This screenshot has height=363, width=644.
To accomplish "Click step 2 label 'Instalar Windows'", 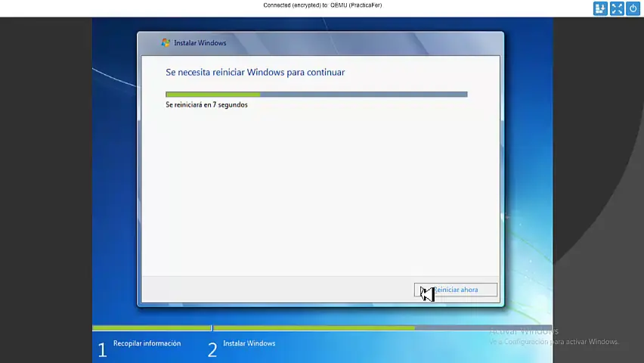I will [249, 343].
